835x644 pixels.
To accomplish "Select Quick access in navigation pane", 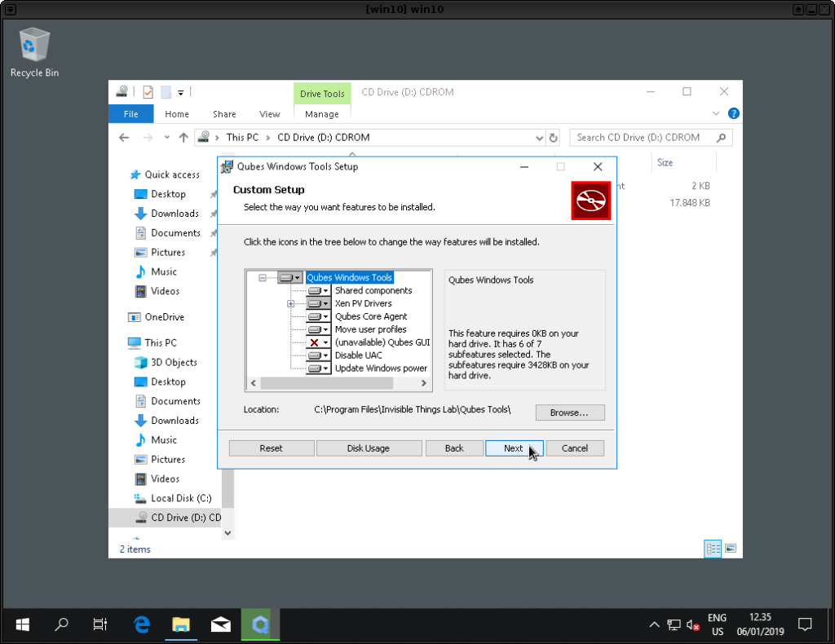I will pos(172,174).
